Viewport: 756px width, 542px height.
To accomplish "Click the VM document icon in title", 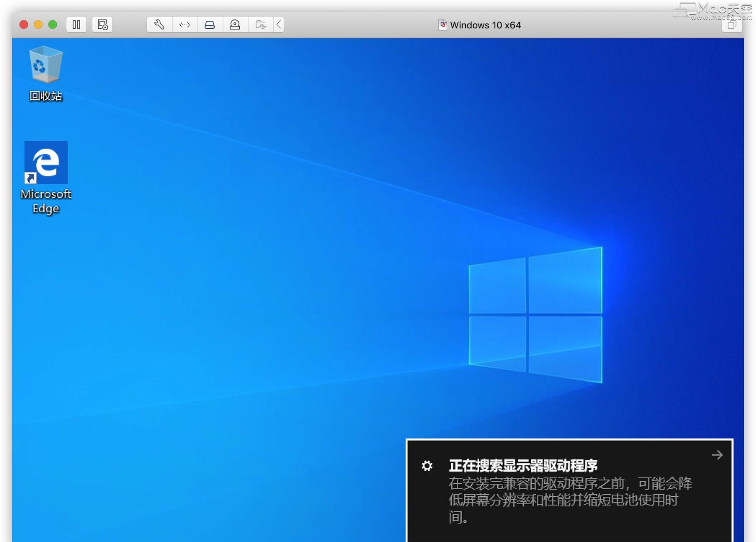I will tap(443, 25).
